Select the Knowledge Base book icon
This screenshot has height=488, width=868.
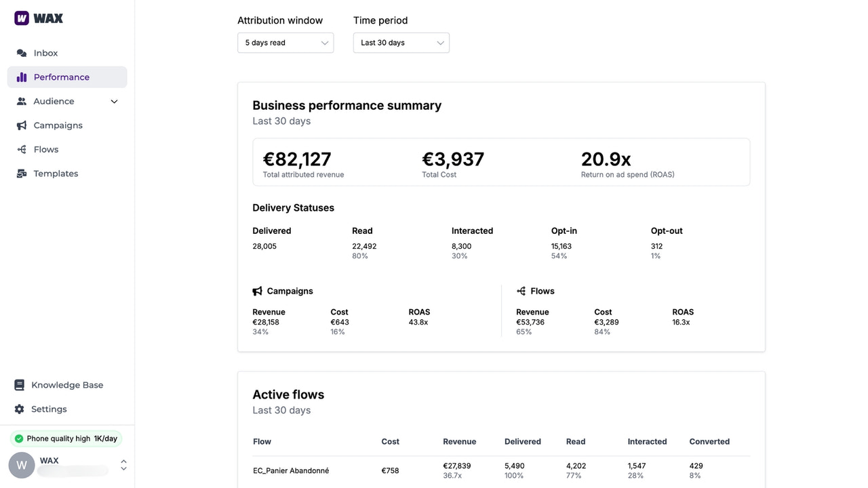point(19,384)
